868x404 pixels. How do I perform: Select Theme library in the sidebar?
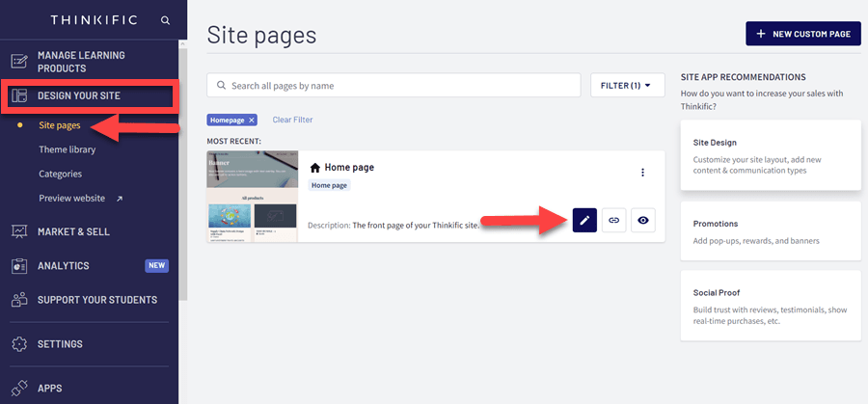67,149
